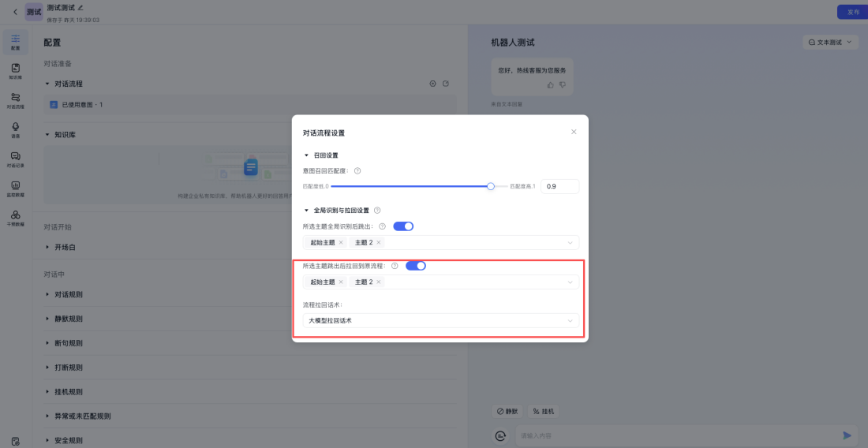868x448 pixels.
Task: Open the 语音 sidebar section
Action: click(16, 130)
